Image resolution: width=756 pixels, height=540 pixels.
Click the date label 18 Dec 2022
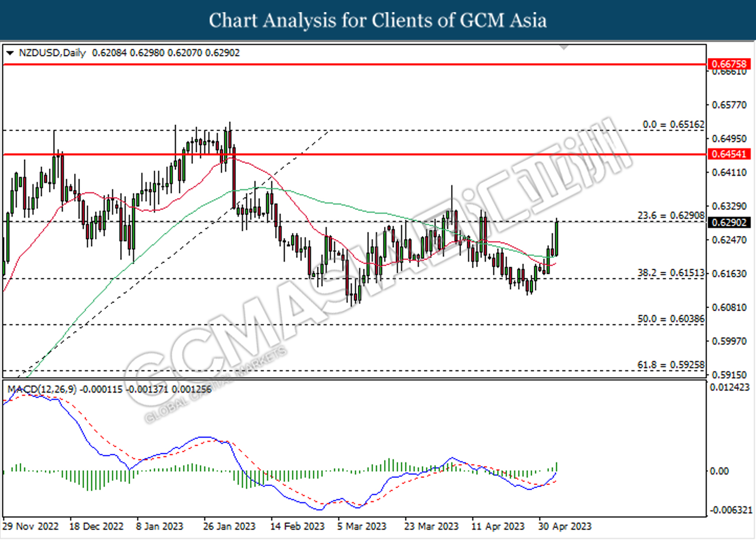96,526
